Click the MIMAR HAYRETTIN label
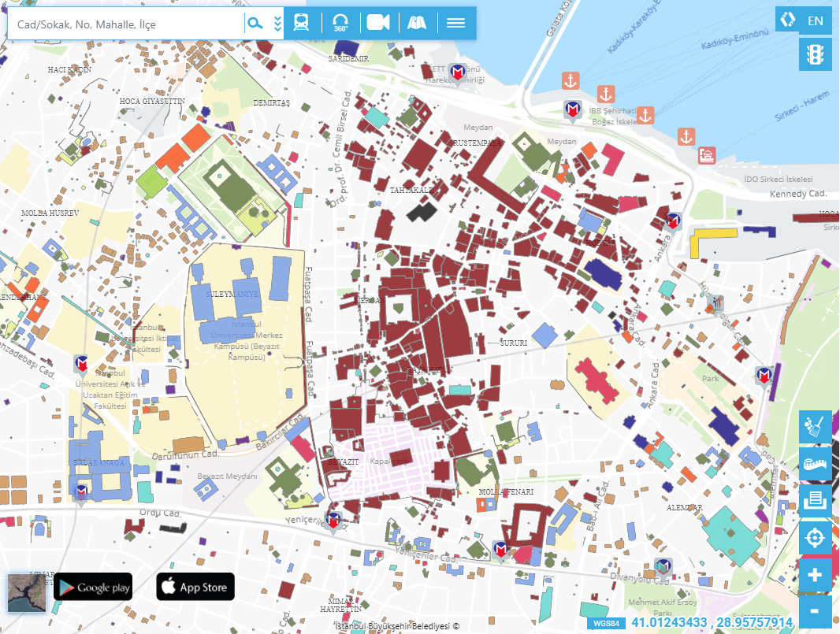Image resolution: width=840 pixels, height=634 pixels. [x=341, y=605]
